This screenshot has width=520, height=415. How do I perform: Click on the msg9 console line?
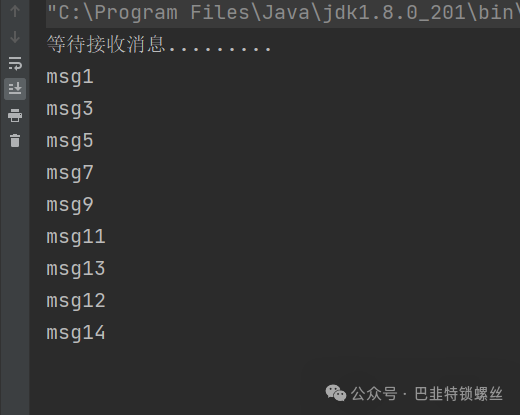(x=70, y=205)
